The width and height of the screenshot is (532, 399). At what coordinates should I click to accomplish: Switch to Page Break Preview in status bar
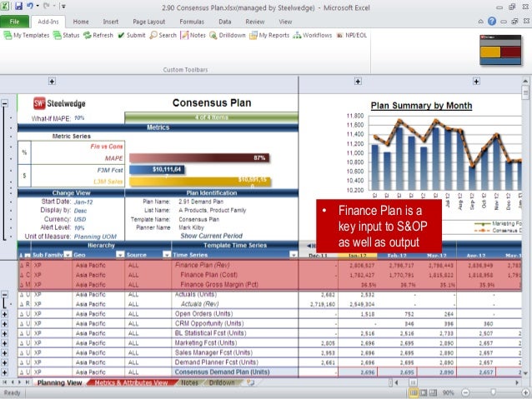click(x=434, y=393)
